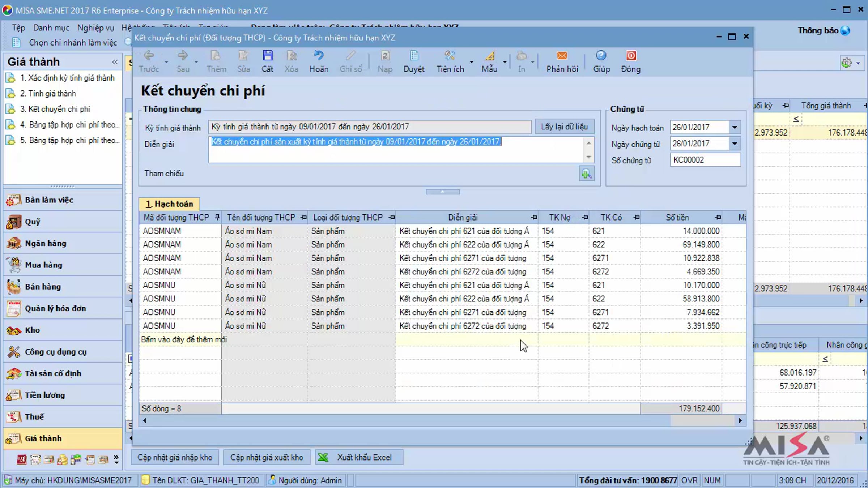Toggle pin on Mã đối tượng THCP column
The width and height of the screenshot is (868, 488).
pyautogui.click(x=217, y=217)
